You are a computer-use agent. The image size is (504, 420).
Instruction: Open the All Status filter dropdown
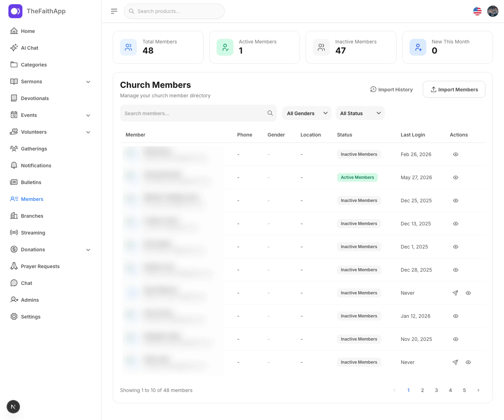360,113
